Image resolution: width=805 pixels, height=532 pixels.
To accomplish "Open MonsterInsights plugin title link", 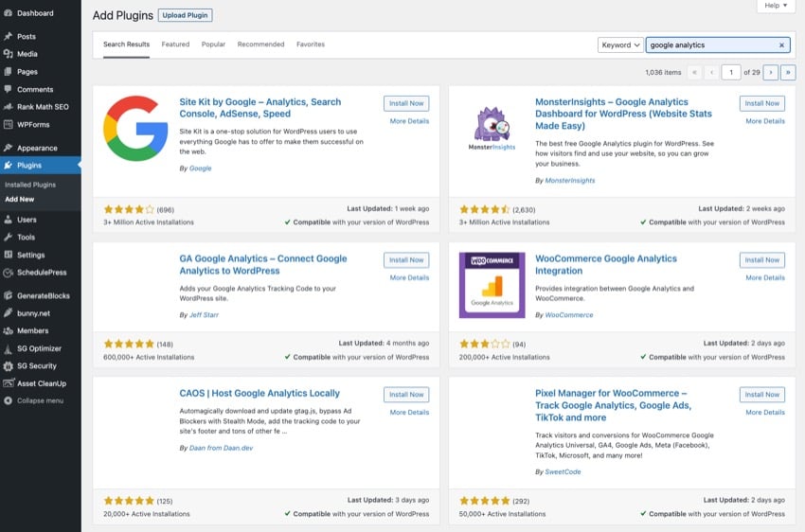I will 623,114.
